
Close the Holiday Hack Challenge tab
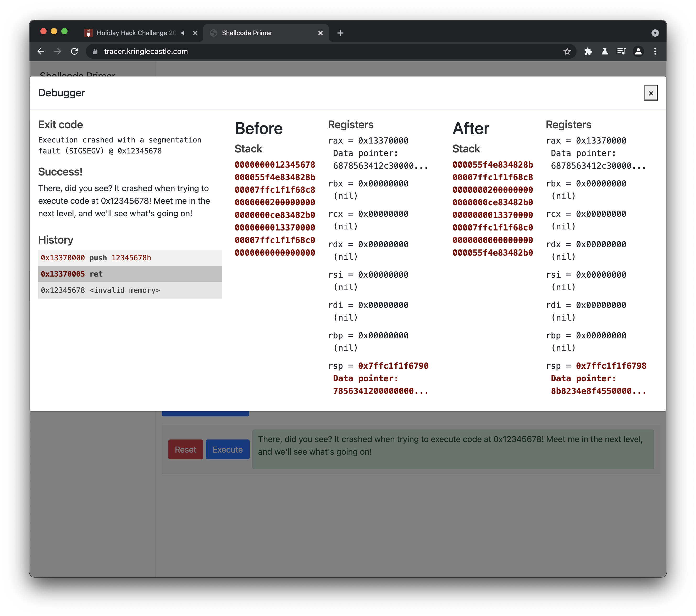(195, 33)
